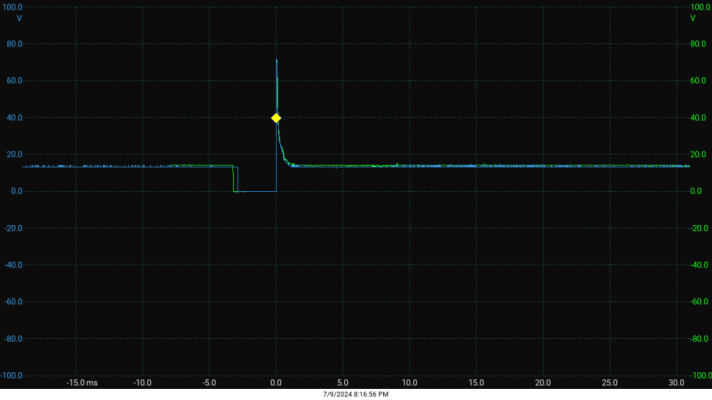
Task: Click the green -40.0 right scale label
Action: (x=699, y=265)
